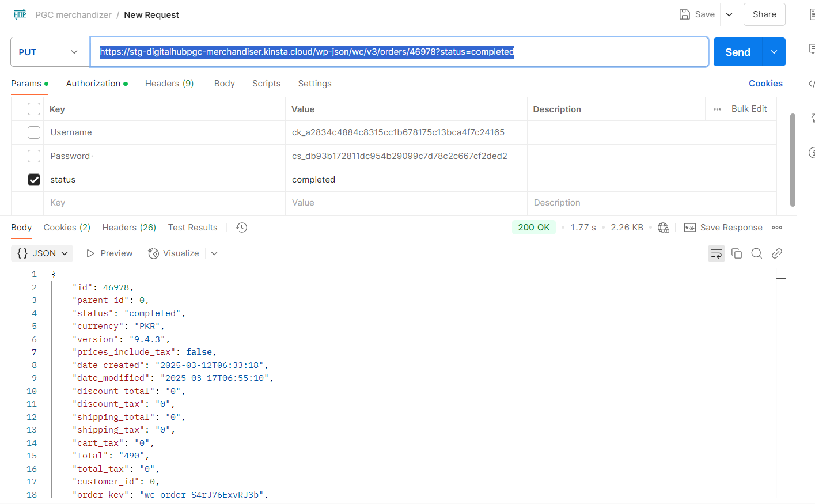Open the response history clock icon
The height and width of the screenshot is (504, 815).
[242, 228]
